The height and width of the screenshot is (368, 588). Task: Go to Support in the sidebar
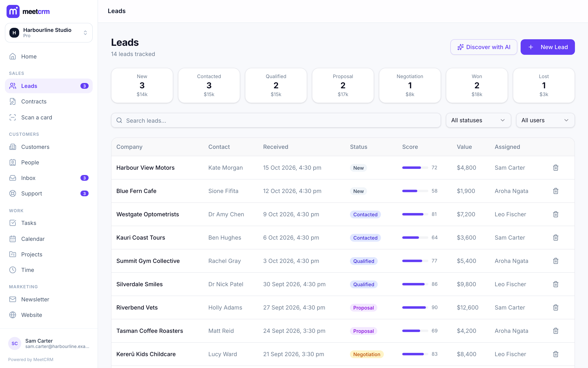click(x=49, y=193)
